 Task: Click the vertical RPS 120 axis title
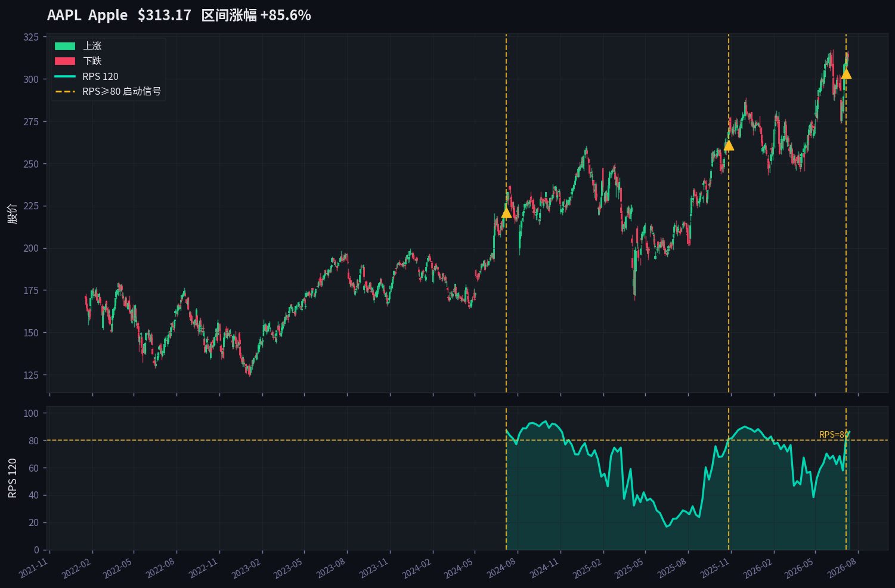[x=13, y=478]
